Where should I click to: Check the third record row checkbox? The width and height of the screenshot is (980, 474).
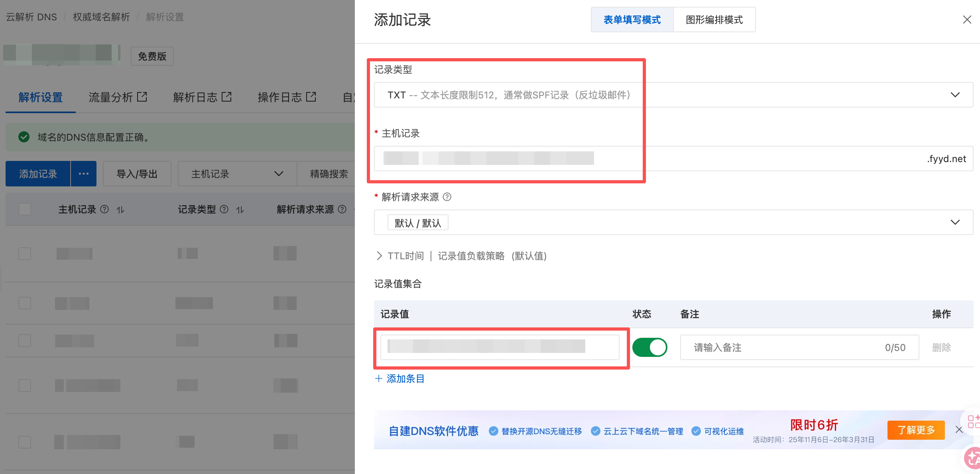click(x=25, y=341)
